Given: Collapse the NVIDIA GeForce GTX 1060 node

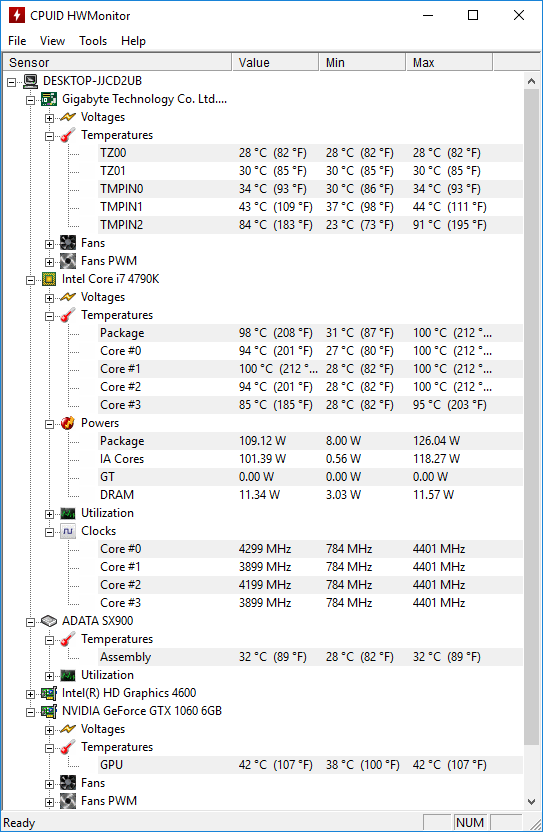Looking at the screenshot, I should (x=31, y=712).
